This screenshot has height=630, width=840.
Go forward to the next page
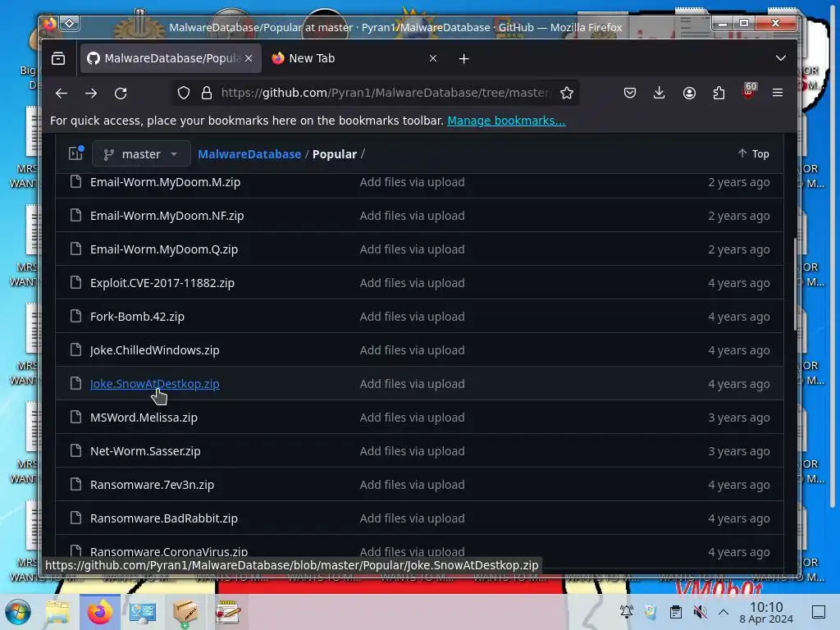point(91,94)
